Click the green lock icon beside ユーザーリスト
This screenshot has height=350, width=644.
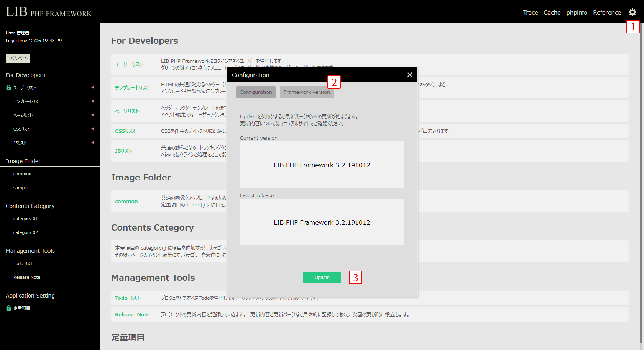[8, 88]
